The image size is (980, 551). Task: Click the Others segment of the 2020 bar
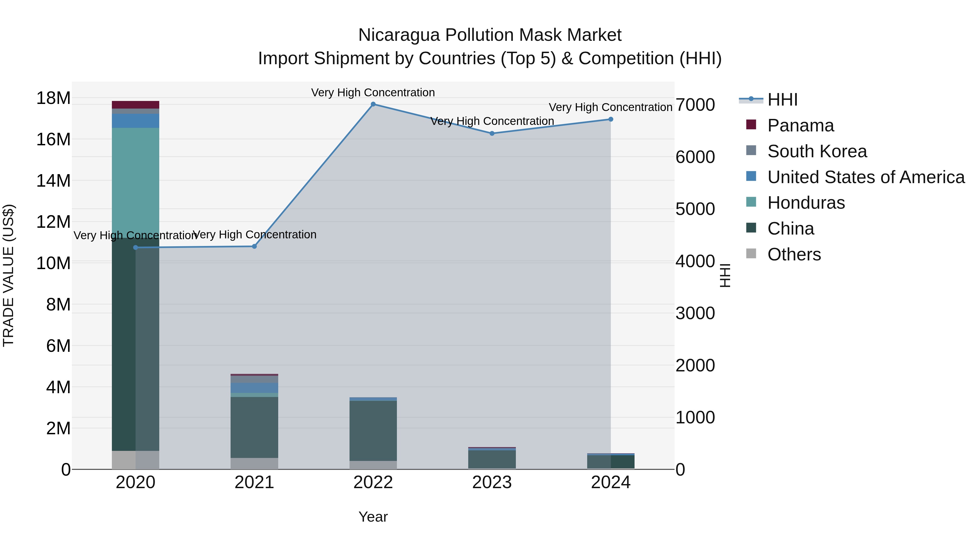coord(136,460)
